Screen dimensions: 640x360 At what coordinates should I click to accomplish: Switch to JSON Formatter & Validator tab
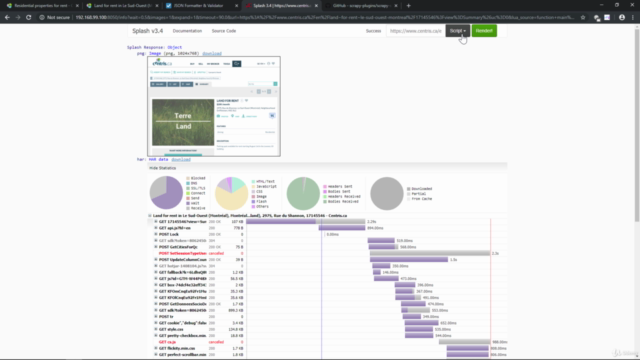tap(202, 6)
